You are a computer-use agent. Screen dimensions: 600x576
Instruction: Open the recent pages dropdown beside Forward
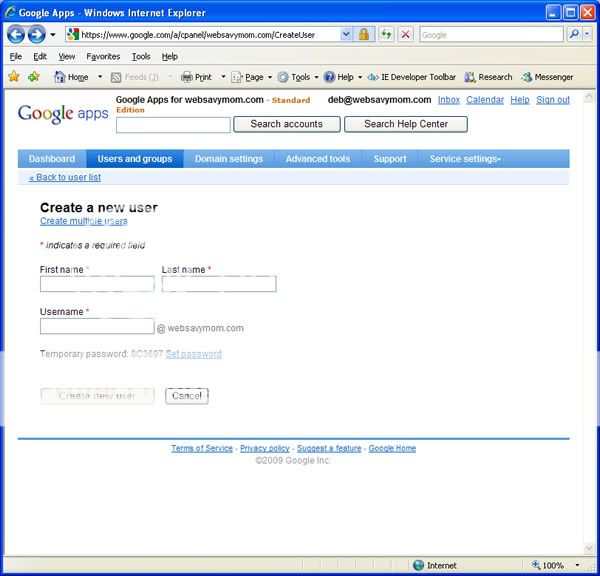(x=53, y=35)
